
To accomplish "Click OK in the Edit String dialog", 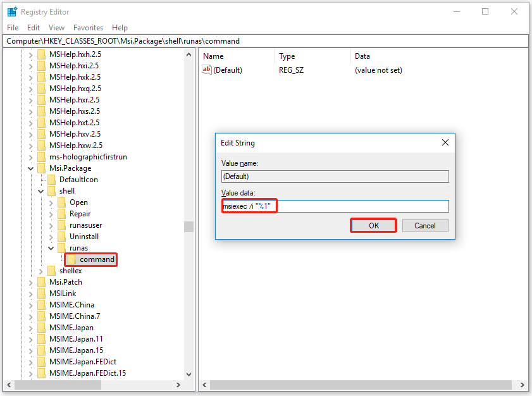I will pos(373,225).
